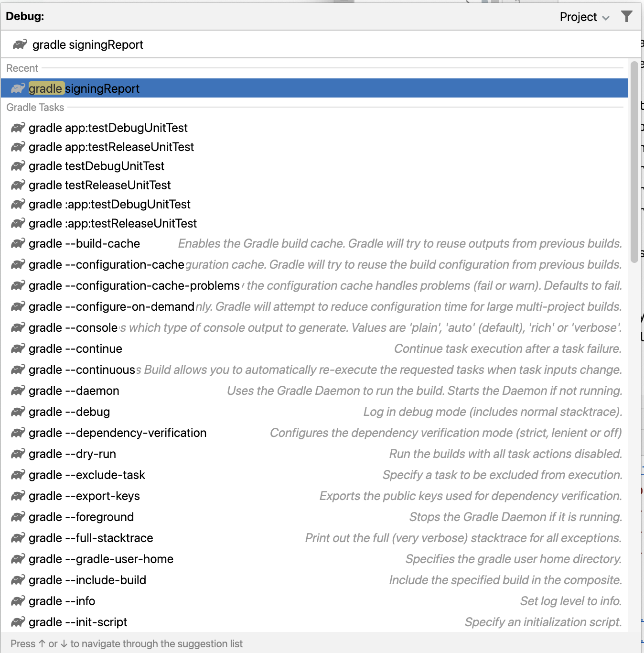Click the suggestion list vertical scrollbar
Image resolution: width=644 pixels, height=653 pixels.
pos(634,162)
